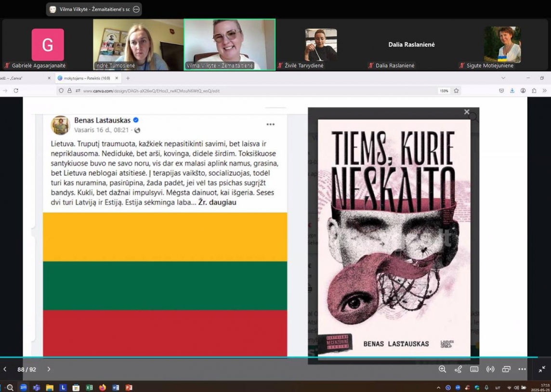Viewport: 551px width, 392px height.
Task: Reload the browser page
Action: point(16,91)
